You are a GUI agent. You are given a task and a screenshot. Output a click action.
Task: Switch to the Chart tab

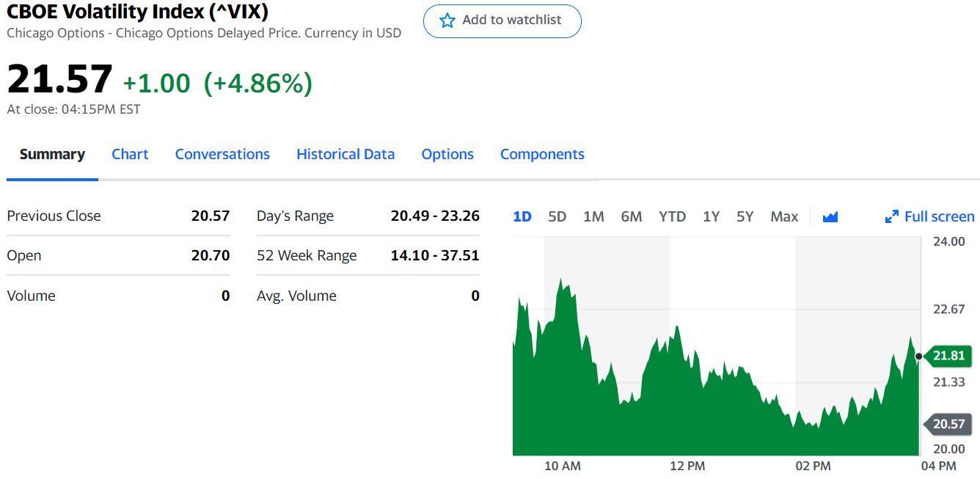coord(130,154)
